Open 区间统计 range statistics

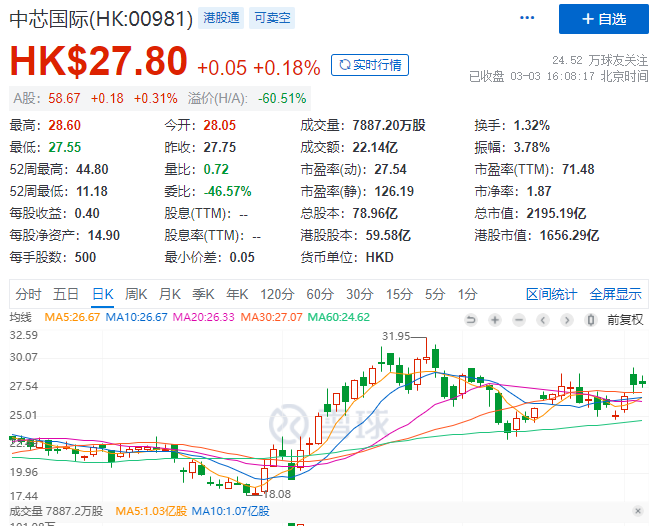click(x=552, y=294)
